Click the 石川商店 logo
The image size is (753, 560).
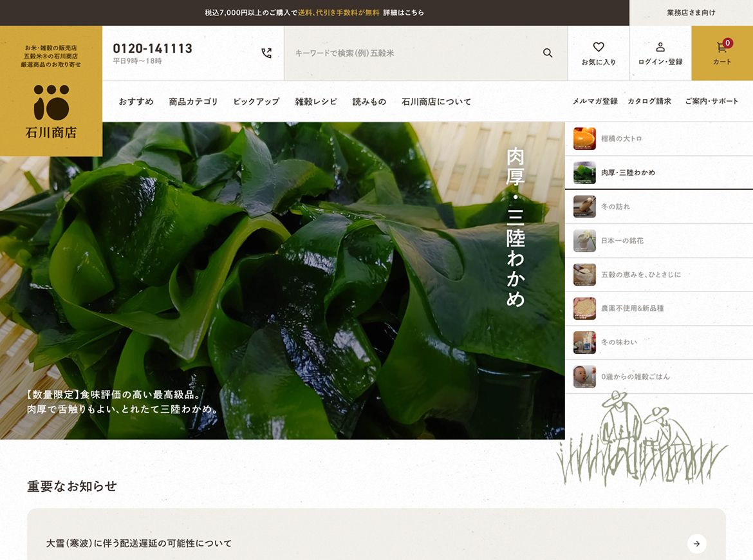[51, 111]
